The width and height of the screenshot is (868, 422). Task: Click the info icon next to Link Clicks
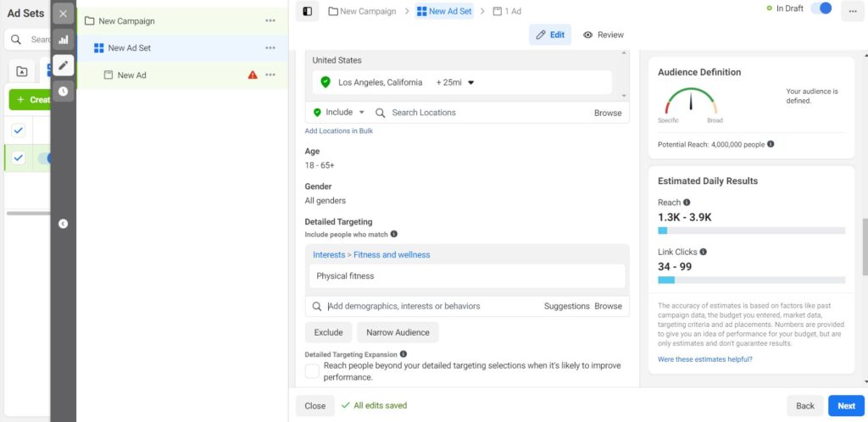click(704, 252)
